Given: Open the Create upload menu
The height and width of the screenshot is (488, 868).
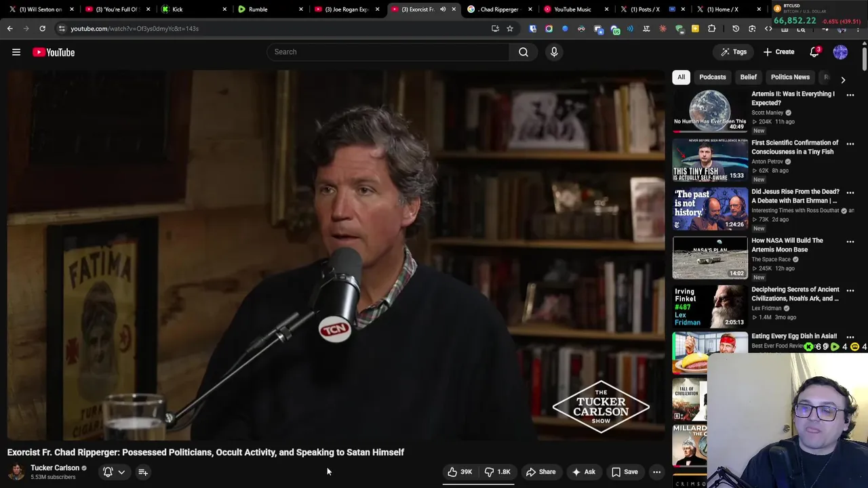Looking at the screenshot, I should [x=778, y=52].
